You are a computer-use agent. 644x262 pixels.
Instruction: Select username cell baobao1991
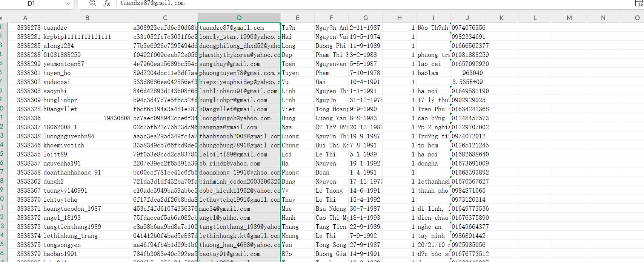(x=87, y=254)
